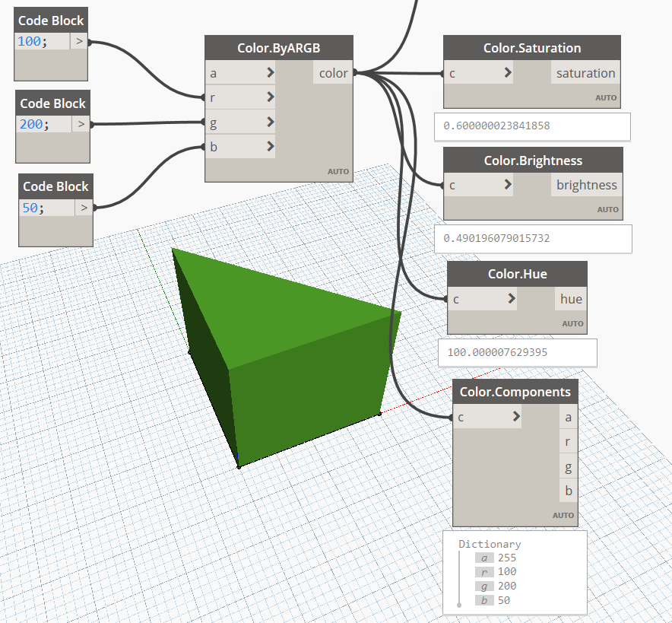672x623 pixels.
Task: Click the output arrow of the "200;" Code Block
Action: point(81,124)
